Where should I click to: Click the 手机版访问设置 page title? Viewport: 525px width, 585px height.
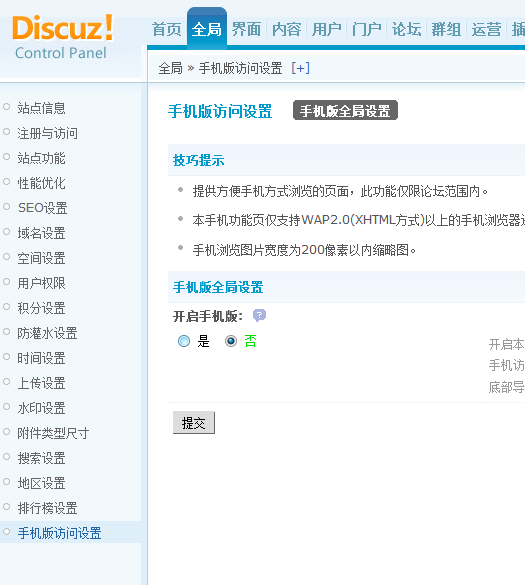point(220,111)
